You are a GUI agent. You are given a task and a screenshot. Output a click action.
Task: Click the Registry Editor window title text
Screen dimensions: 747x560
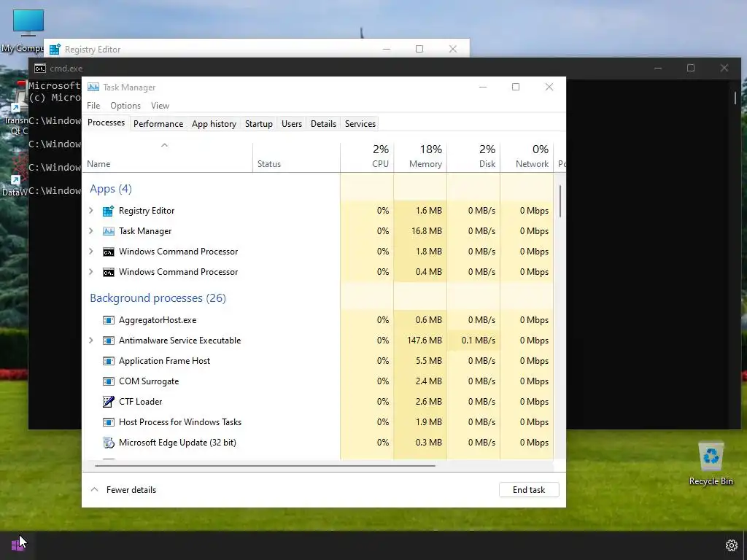tap(93, 50)
